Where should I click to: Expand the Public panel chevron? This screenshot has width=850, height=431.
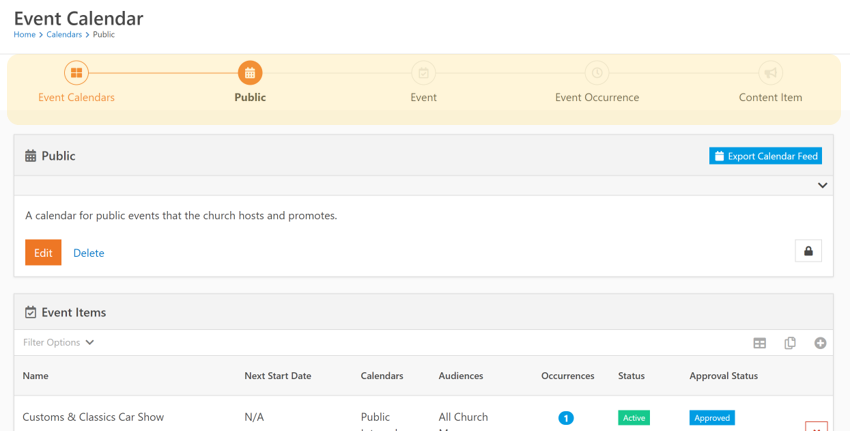pos(822,185)
